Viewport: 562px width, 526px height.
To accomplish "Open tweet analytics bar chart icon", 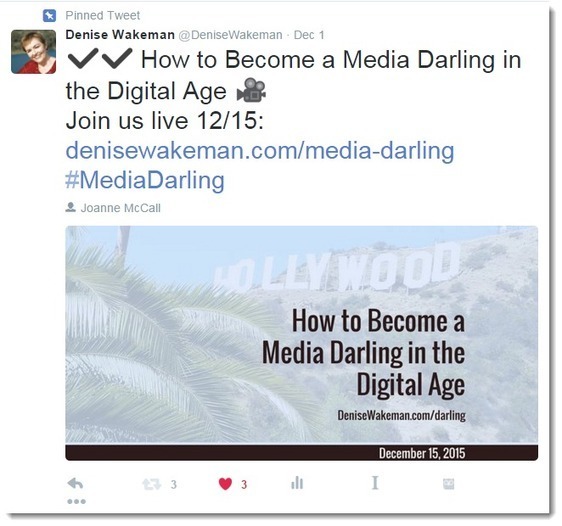I will pos(297,483).
